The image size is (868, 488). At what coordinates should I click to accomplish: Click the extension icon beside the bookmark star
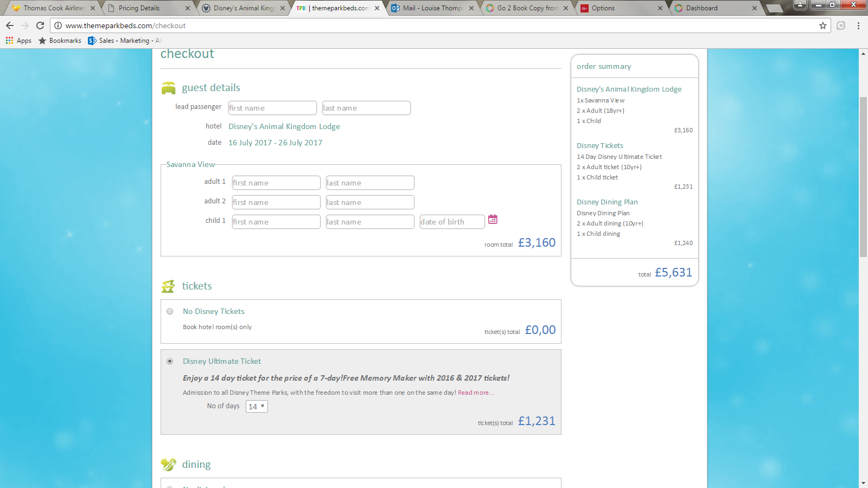(841, 25)
